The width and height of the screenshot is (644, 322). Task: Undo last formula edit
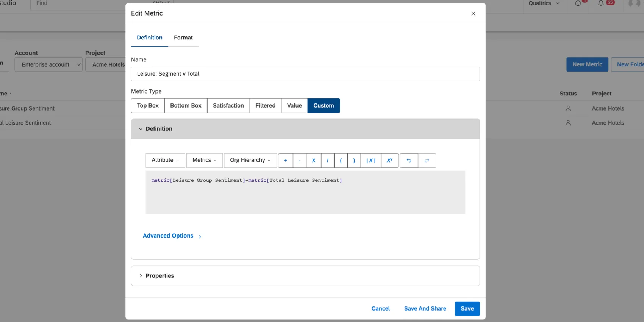(409, 161)
